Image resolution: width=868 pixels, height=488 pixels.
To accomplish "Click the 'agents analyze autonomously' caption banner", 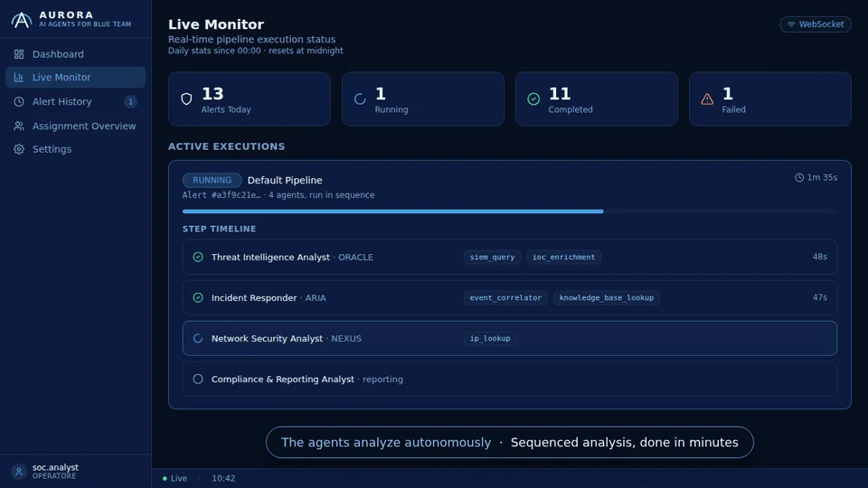I will [x=509, y=443].
